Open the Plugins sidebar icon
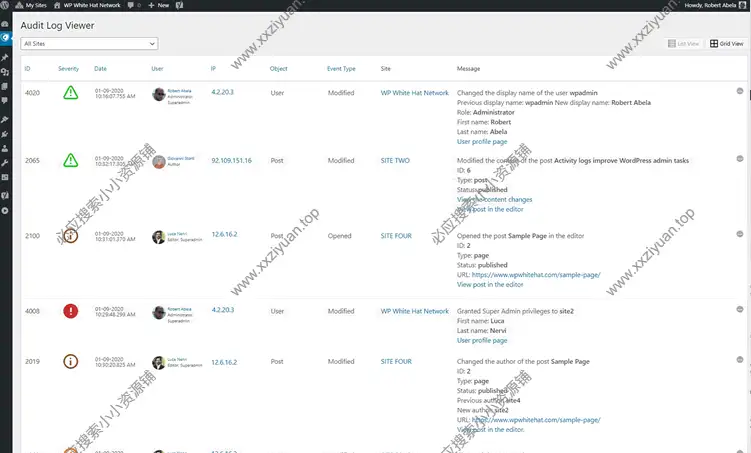Viewport: 751px width, 453px height. point(5,134)
